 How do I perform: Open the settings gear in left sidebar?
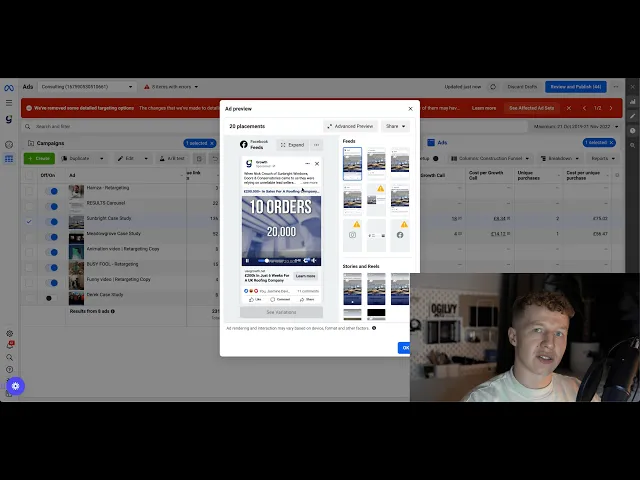point(9,333)
